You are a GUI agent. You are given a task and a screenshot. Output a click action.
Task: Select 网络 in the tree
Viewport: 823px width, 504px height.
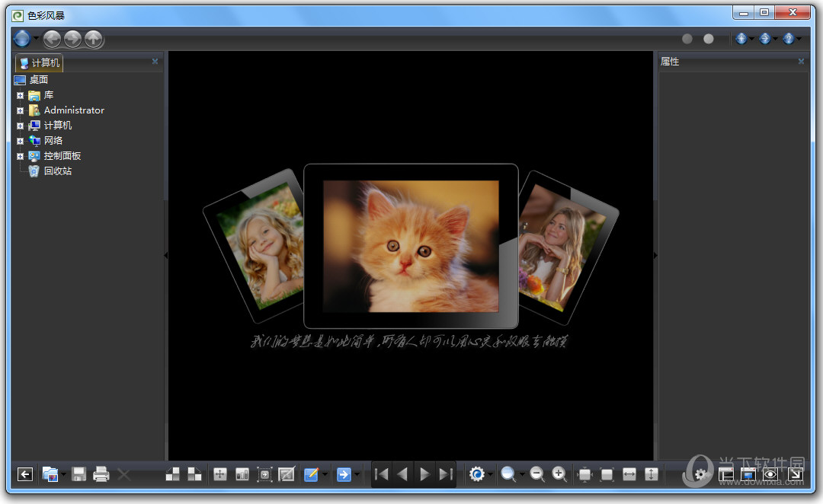pyautogui.click(x=53, y=141)
